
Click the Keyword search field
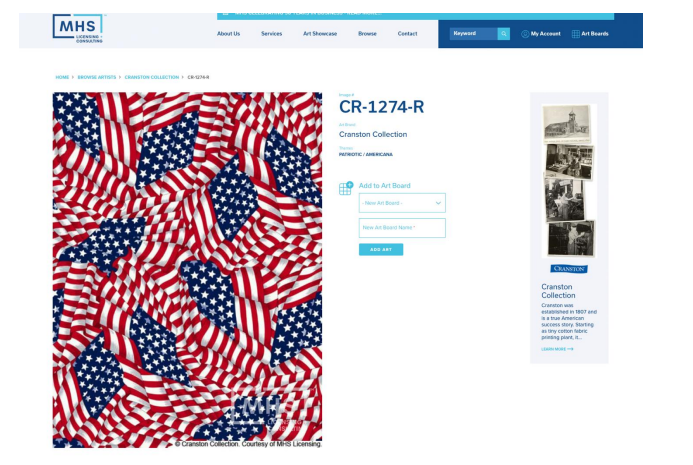click(473, 34)
